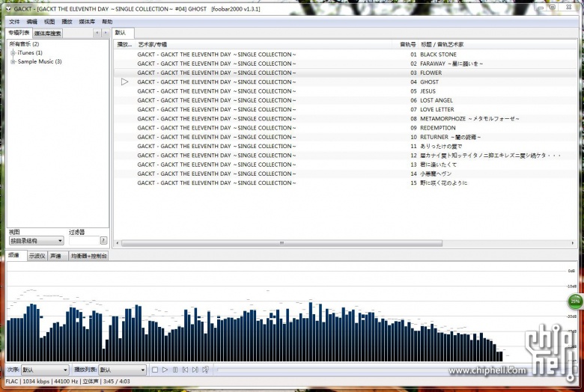Switch to the 专辑列表 tab

tap(19, 33)
